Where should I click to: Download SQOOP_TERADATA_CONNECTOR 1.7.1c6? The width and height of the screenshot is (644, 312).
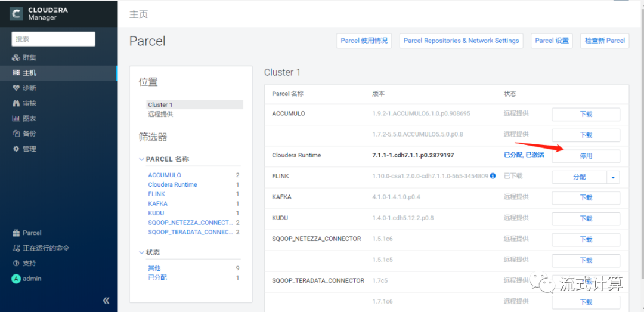(x=586, y=302)
